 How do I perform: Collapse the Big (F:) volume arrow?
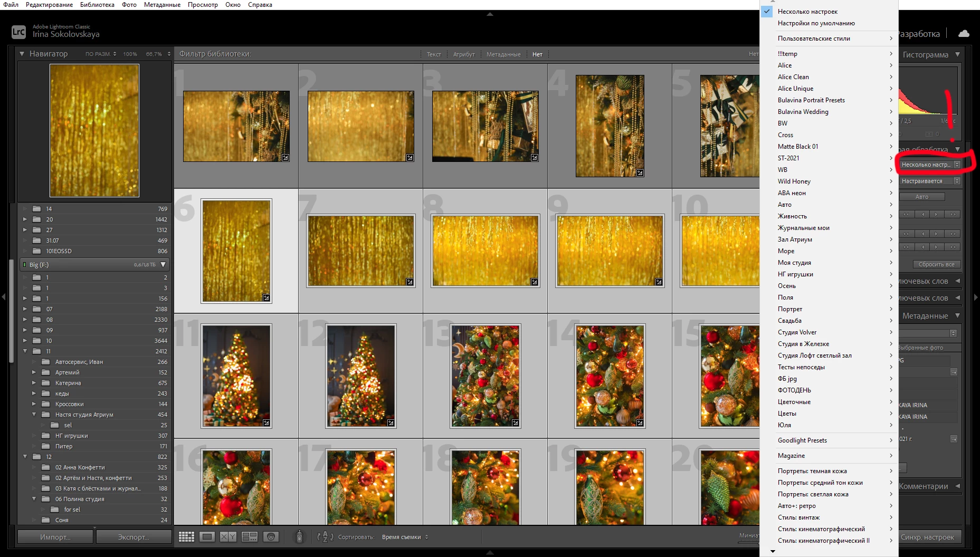(163, 265)
